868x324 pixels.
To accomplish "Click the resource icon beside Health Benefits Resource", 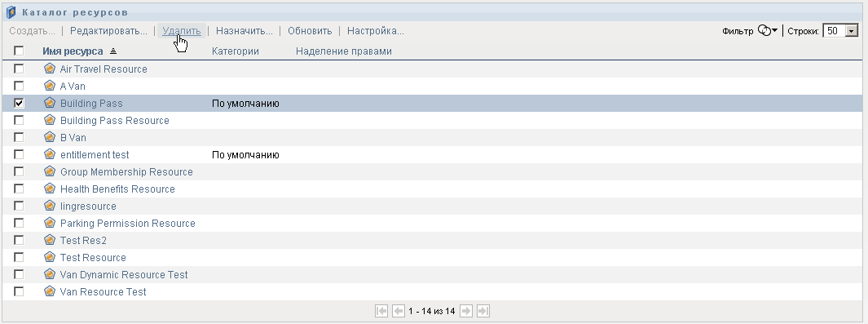I will pyautogui.click(x=50, y=189).
